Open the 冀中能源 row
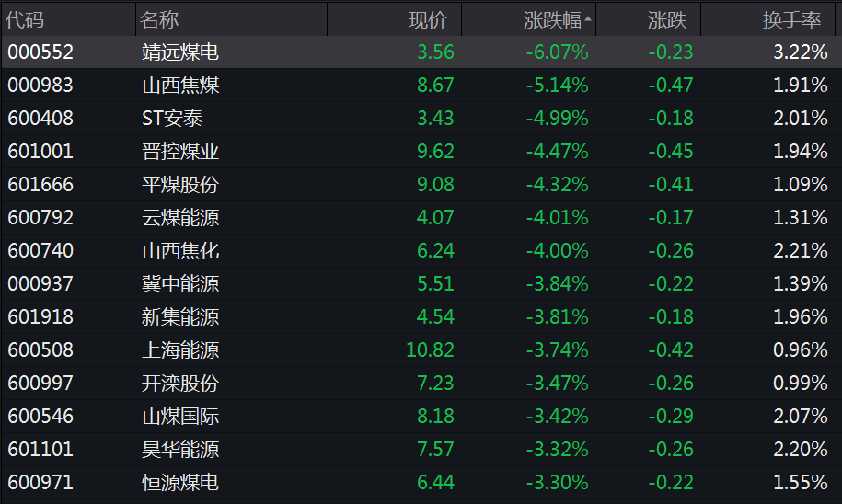The width and height of the screenshot is (842, 504). pyautogui.click(x=421, y=284)
